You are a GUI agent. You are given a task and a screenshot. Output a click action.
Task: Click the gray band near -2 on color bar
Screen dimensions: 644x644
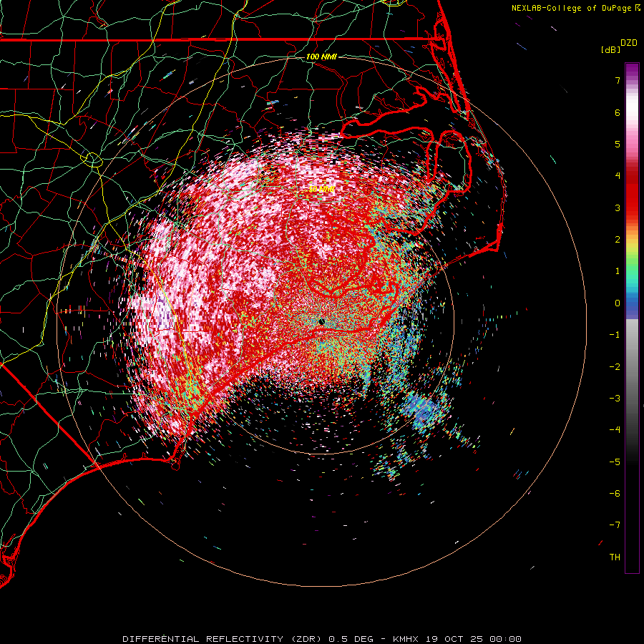pyautogui.click(x=632, y=367)
